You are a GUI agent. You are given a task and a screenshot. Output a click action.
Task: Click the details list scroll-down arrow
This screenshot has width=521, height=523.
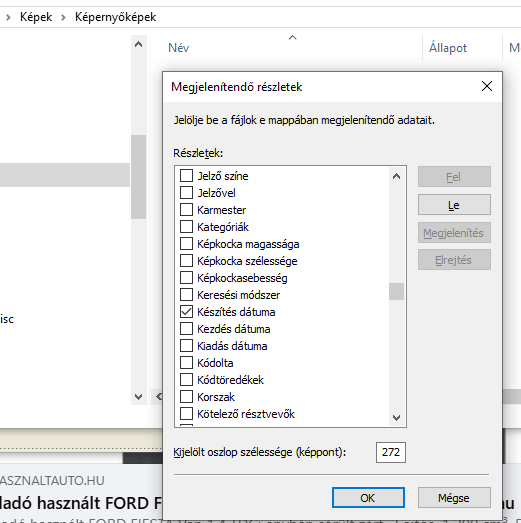(x=396, y=418)
